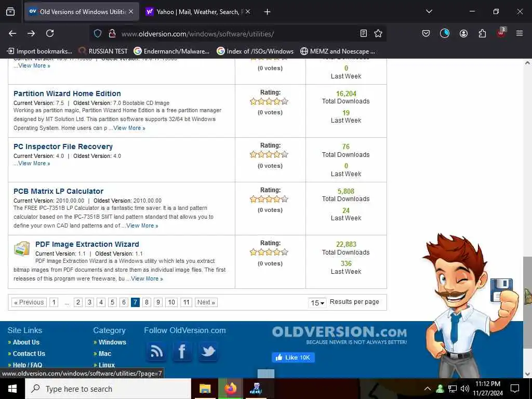Open the MEMZ and Noescape bookmark
Viewport: 532px width, 399px height.
coord(338,51)
